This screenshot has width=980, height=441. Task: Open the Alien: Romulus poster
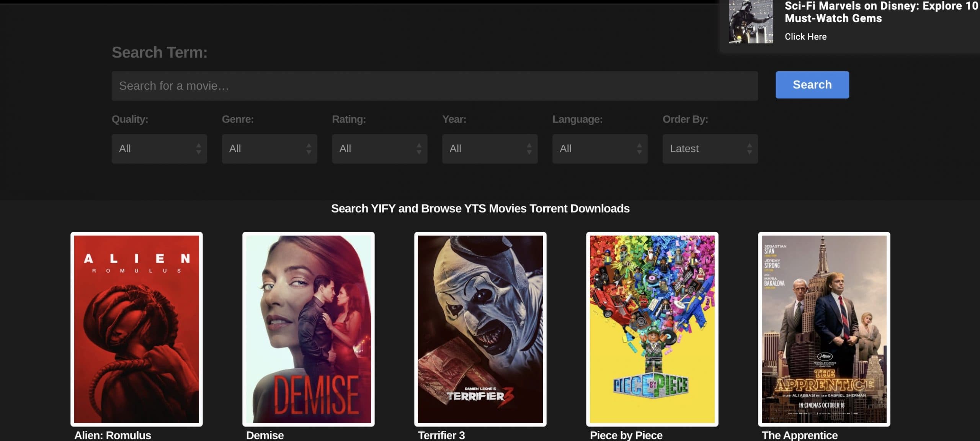[x=136, y=329]
